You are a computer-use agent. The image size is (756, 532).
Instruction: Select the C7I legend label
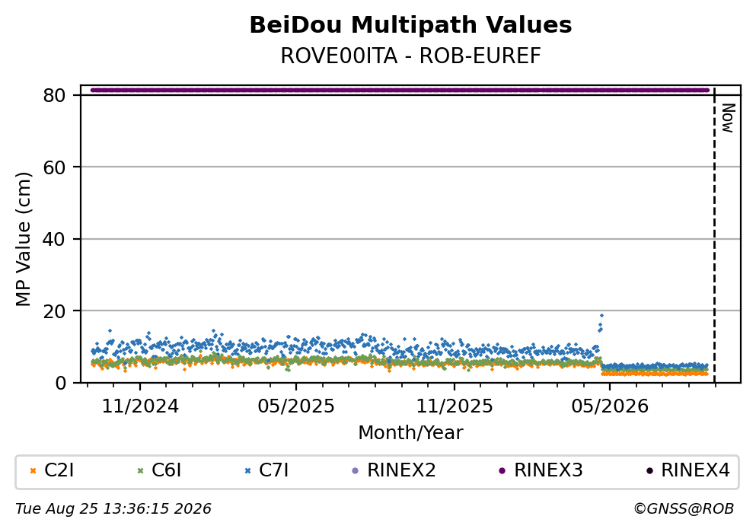(273, 470)
